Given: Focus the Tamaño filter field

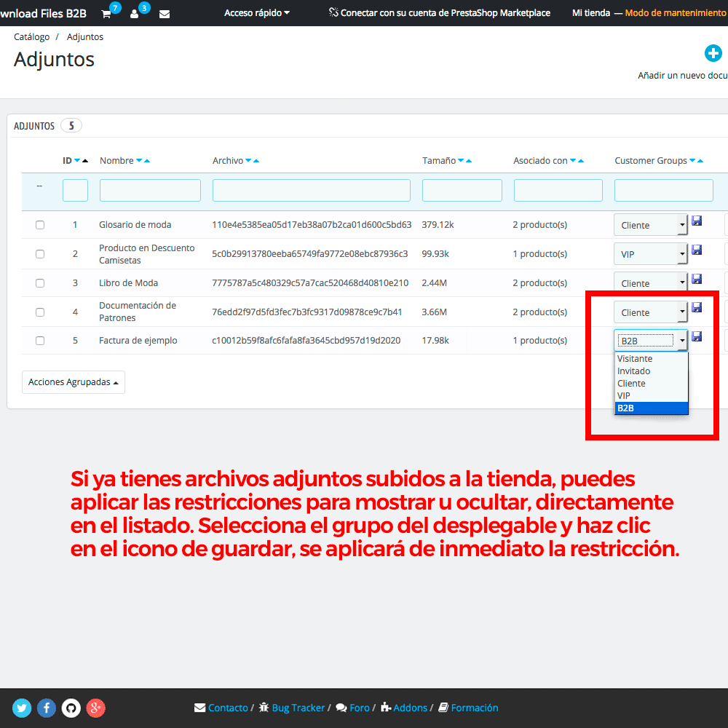Looking at the screenshot, I should click(462, 190).
